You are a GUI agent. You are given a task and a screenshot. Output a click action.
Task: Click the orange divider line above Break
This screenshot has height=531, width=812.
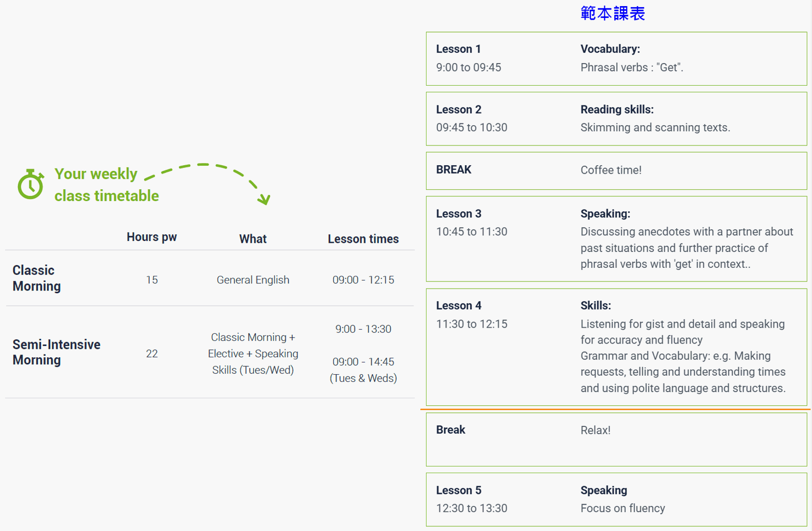[615, 410]
